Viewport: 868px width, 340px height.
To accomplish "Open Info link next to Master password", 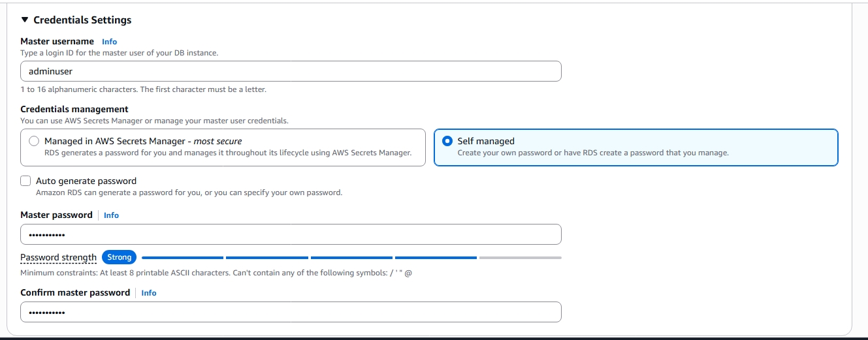I will click(x=111, y=215).
